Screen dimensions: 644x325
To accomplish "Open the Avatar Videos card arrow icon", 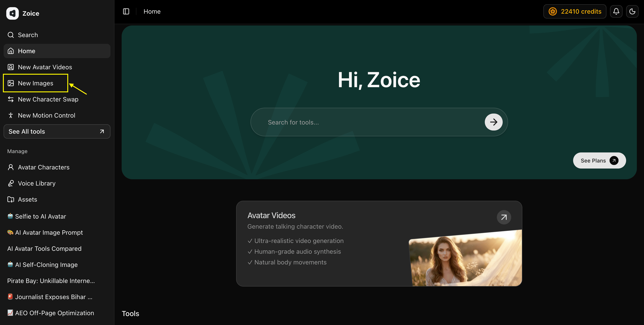I will click(504, 217).
